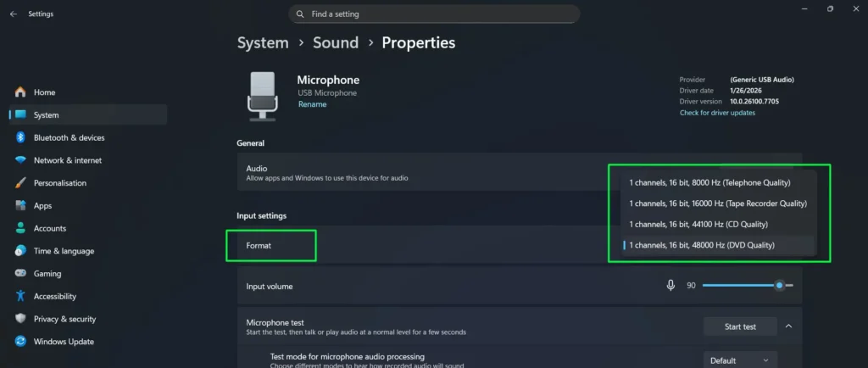Open Accessibility settings page
Viewport: 868px width, 368px height.
[x=88, y=296]
